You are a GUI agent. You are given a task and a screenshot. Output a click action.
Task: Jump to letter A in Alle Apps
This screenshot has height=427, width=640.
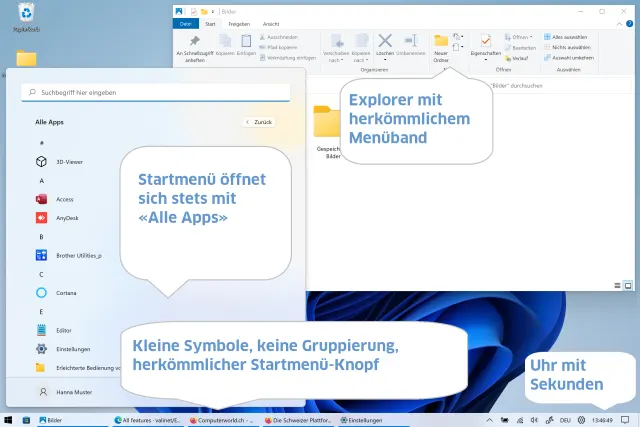42,180
